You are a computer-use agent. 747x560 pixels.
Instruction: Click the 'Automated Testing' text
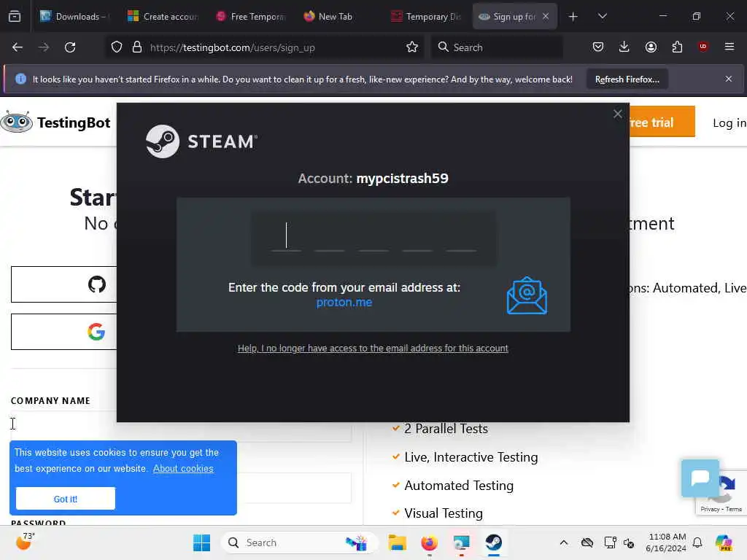[459, 486]
